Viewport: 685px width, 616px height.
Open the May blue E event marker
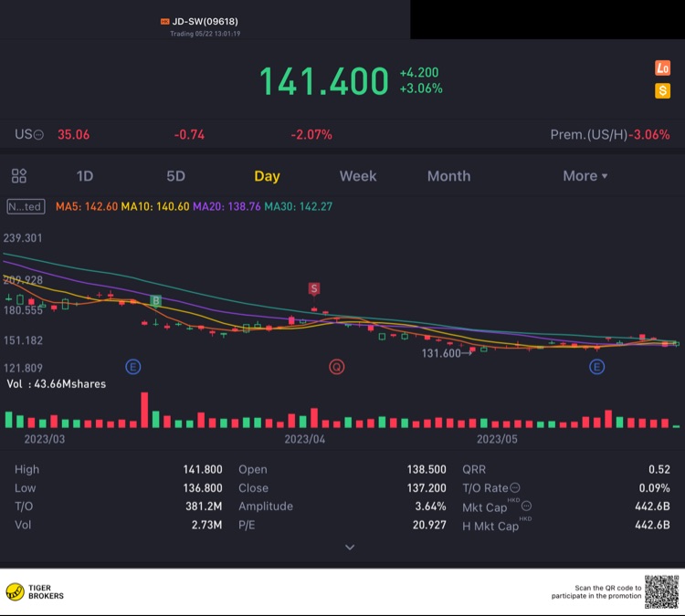pos(596,367)
